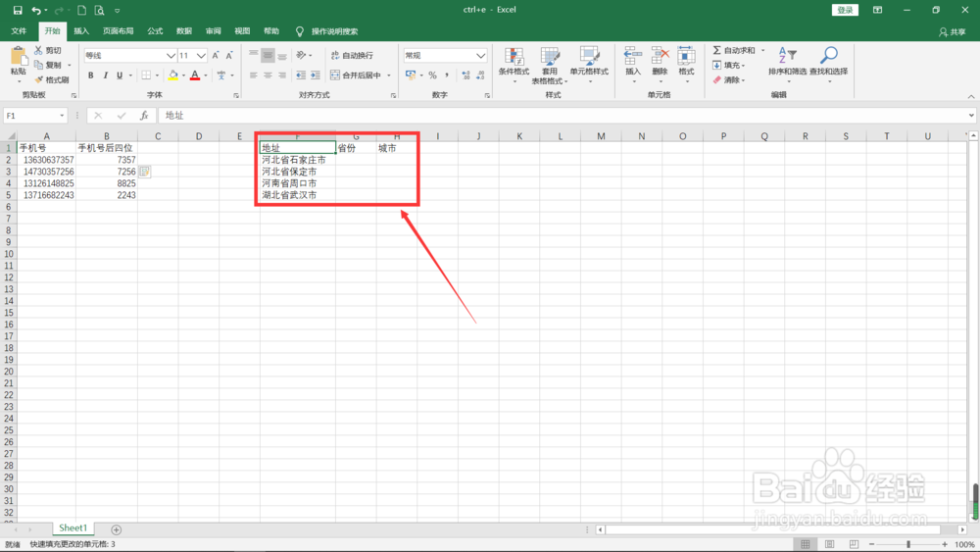Screen dimensions: 980x552
Task: Click the Print preview icon in the quick access toolbar
Action: (99, 10)
